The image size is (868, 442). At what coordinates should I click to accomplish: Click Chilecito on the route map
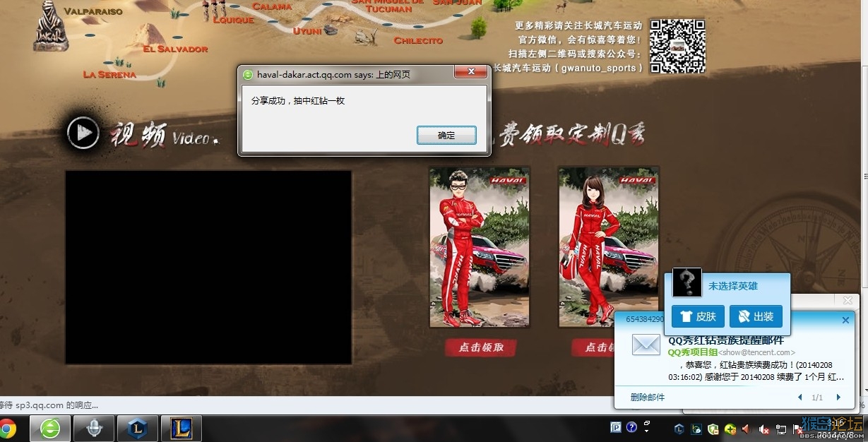click(x=418, y=41)
